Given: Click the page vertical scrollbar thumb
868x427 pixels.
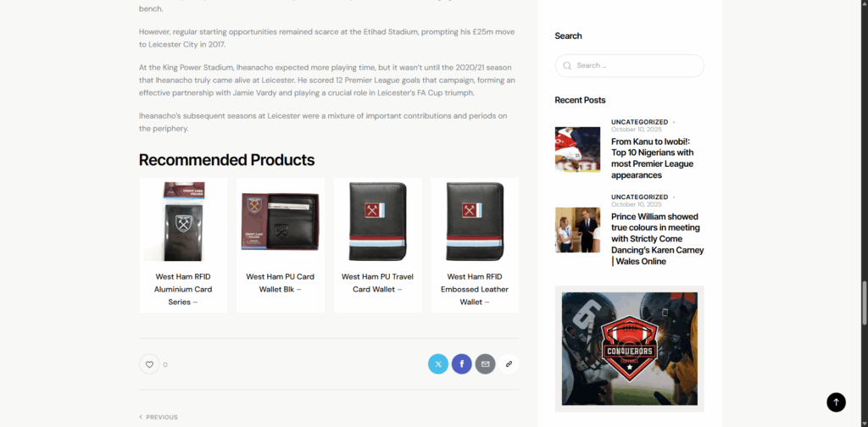Looking at the screenshot, I should [x=864, y=303].
